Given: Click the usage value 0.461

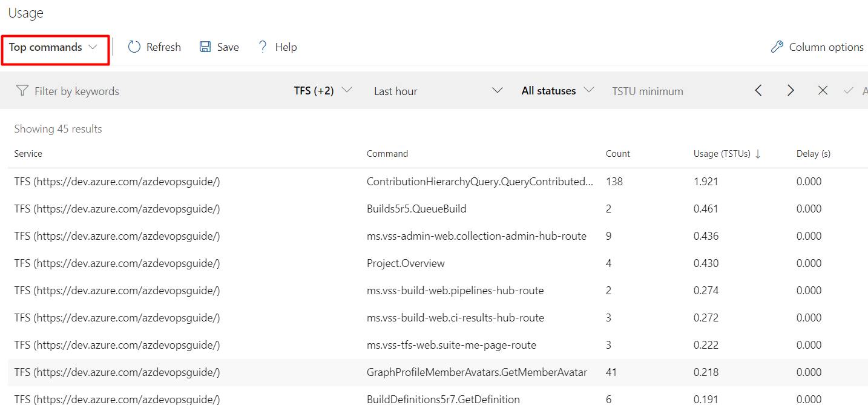Looking at the screenshot, I should pos(706,209).
